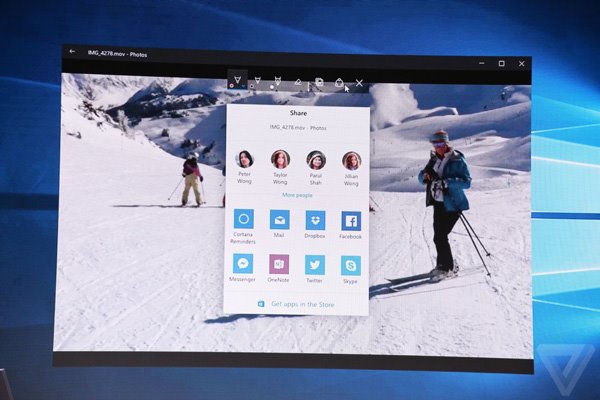600x400 pixels.
Task: Close the ink drawing toolbar
Action: (x=359, y=83)
